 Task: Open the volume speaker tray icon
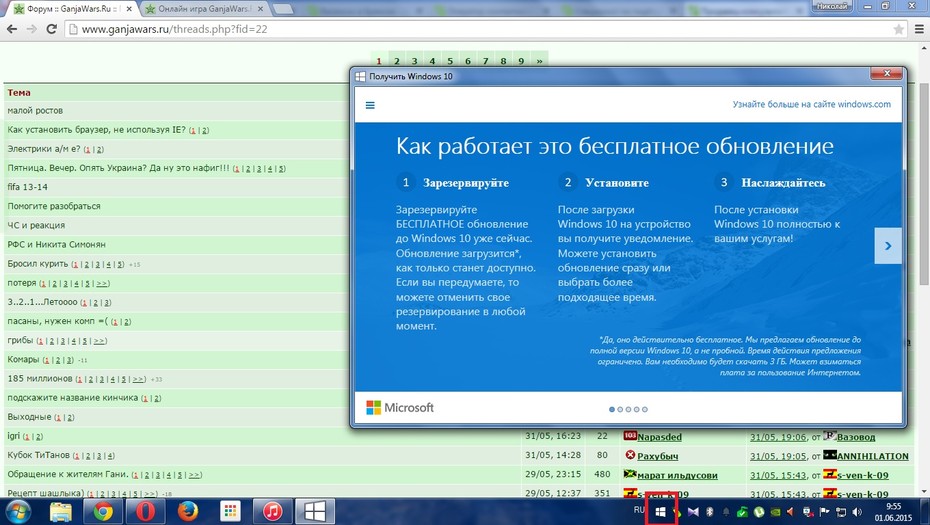pyautogui.click(x=857, y=512)
